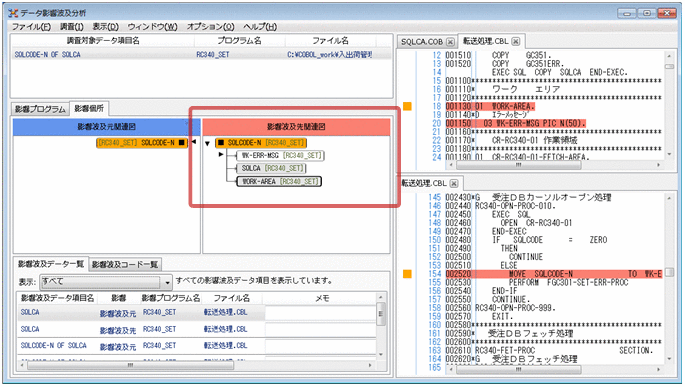Select SQLCODE-N [RC340_SET] node in 影響波及先関連図
Screen dimensions: 685x387
261,143
